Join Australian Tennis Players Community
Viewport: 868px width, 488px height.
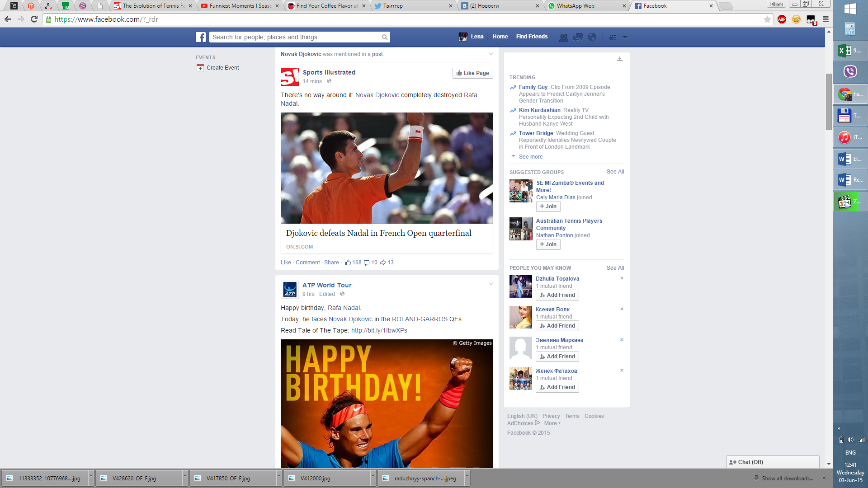548,244
